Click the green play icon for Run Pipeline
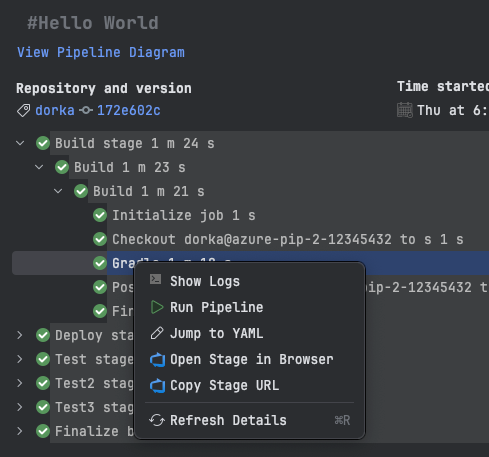The height and width of the screenshot is (457, 489). pyautogui.click(x=157, y=307)
